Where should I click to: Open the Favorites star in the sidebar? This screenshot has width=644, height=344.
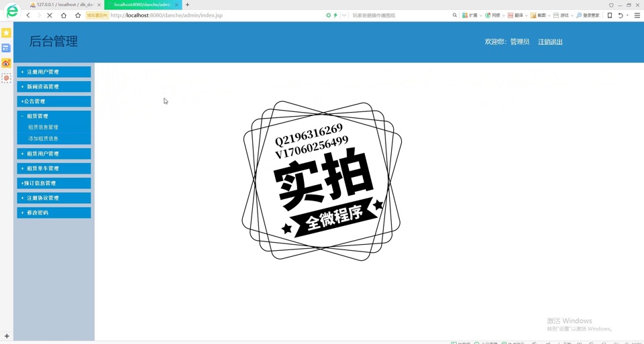pos(6,33)
